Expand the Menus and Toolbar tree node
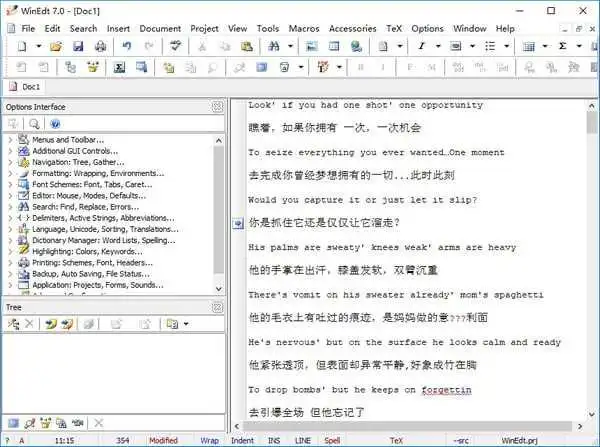Screen dimensions: 600x447 click(x=10, y=140)
